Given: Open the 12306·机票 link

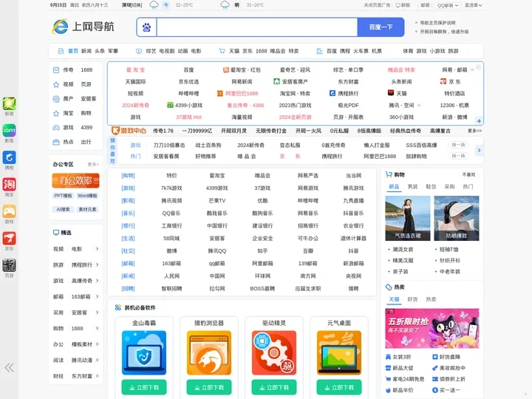Looking at the screenshot, I should point(454,105).
